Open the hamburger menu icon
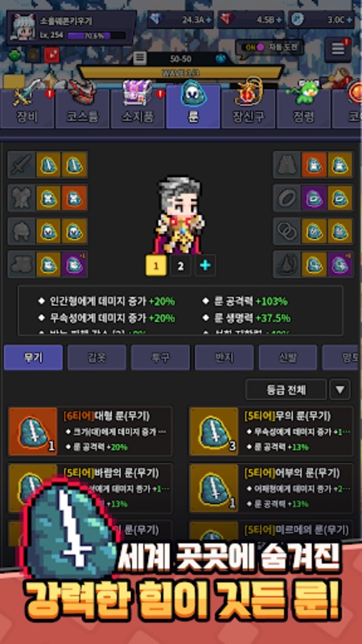The image size is (362, 644). click(338, 49)
